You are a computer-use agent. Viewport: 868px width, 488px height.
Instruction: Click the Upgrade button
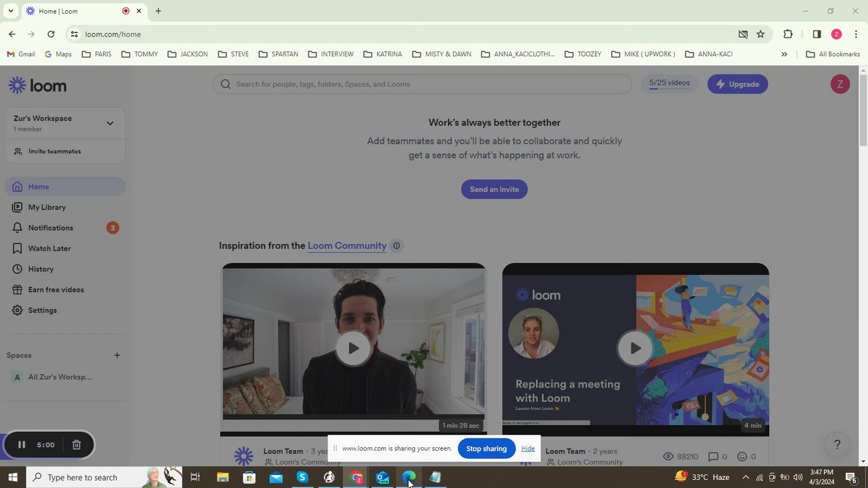(738, 84)
